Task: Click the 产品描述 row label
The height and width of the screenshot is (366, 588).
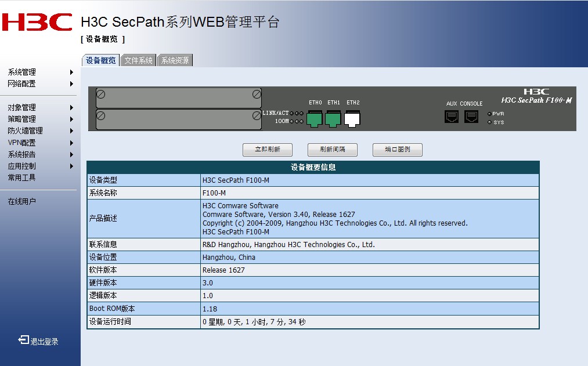Action: 103,219
